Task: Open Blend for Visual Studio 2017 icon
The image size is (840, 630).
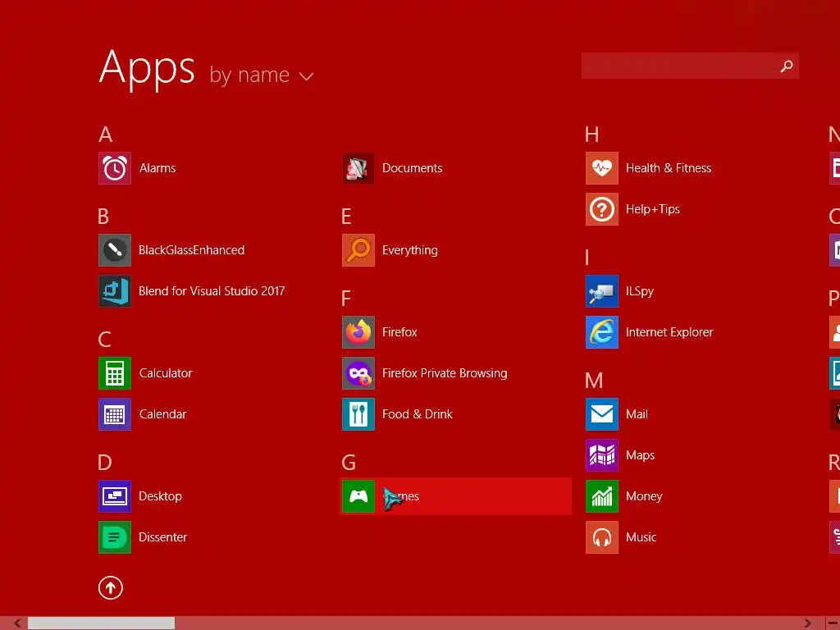Action: (115, 291)
